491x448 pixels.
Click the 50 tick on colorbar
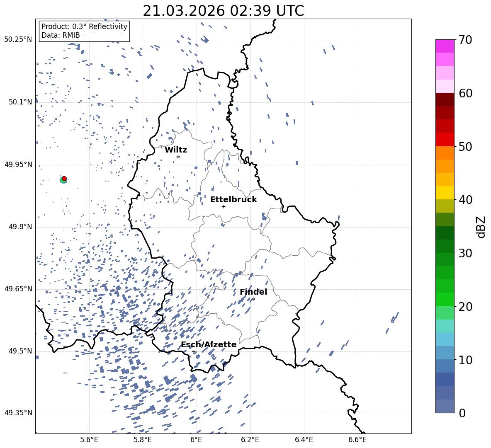tap(465, 147)
